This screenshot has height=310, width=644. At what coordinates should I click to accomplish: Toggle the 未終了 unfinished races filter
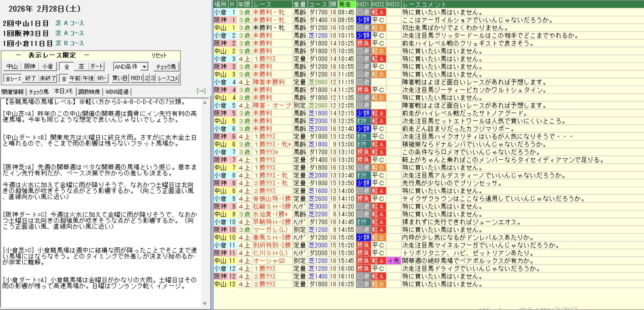48,78
